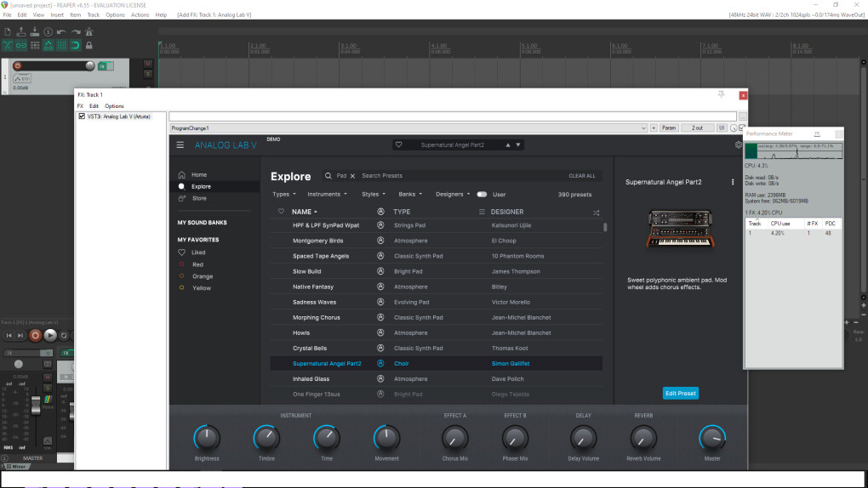Click the 2 out routing button
The height and width of the screenshot is (488, 868).
pyautogui.click(x=698, y=128)
